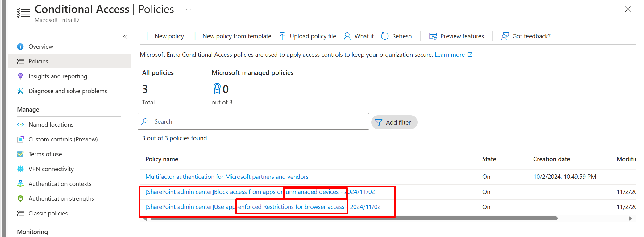The width and height of the screenshot is (644, 237).
Task: Select creation date 10/2/2024, 10:49:59 PM
Action: 565,177
